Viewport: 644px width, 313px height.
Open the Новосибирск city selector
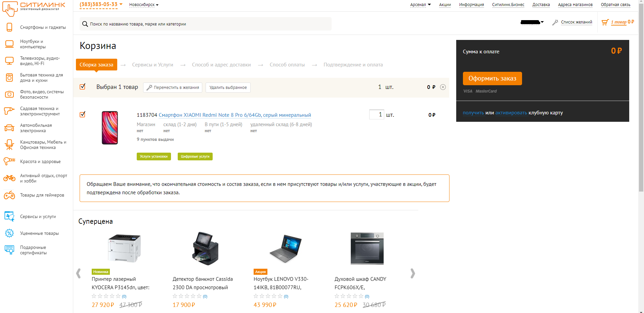pos(144,5)
